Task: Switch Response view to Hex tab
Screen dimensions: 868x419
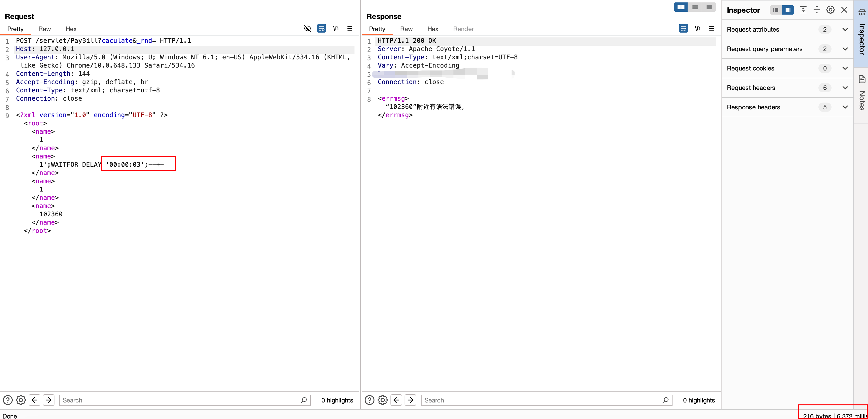Action: [x=433, y=29]
